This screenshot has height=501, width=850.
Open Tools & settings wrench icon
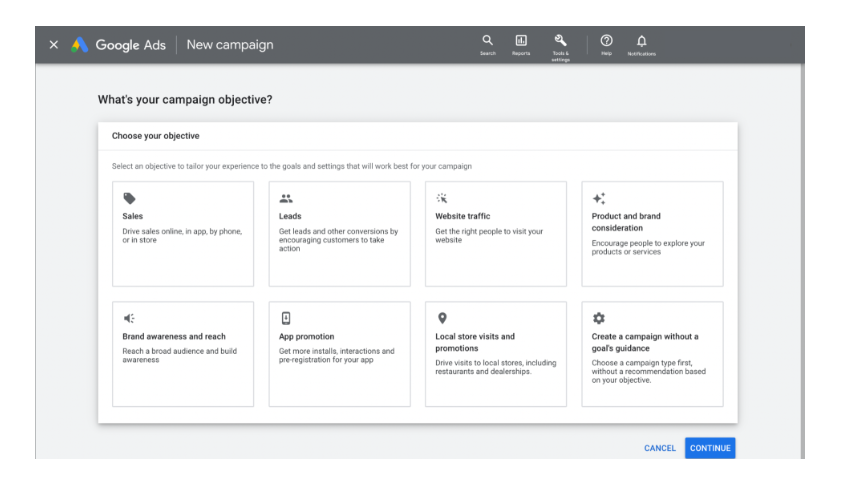pyautogui.click(x=561, y=40)
